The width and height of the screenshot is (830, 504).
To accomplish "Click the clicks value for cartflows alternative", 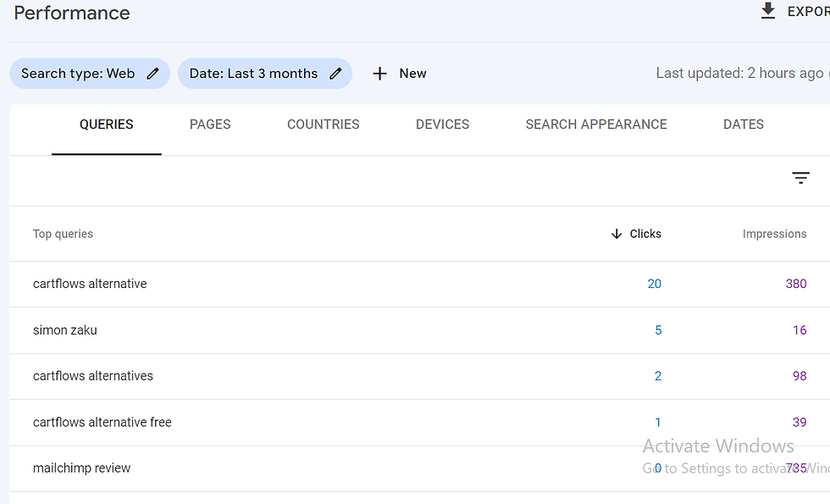I will click(655, 284).
